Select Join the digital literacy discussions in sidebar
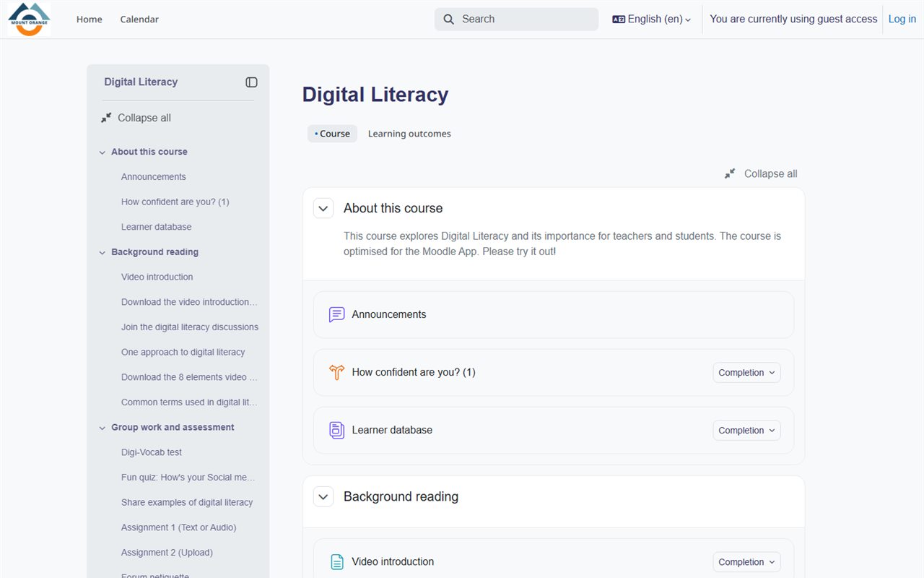This screenshot has height=578, width=924. click(190, 327)
